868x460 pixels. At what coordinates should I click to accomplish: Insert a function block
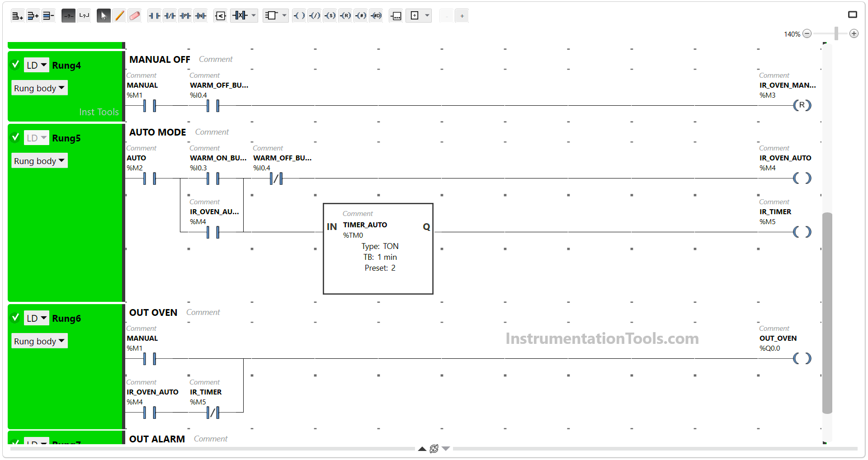(271, 16)
